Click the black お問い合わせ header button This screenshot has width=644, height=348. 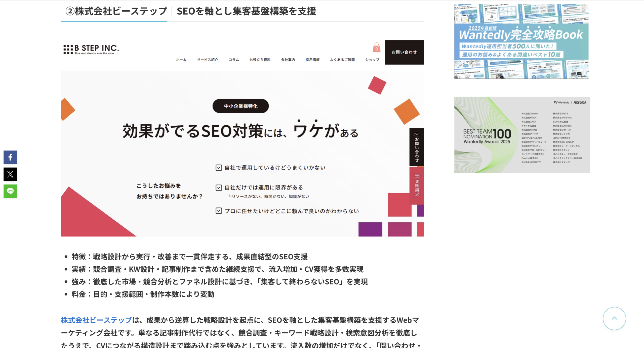(404, 52)
